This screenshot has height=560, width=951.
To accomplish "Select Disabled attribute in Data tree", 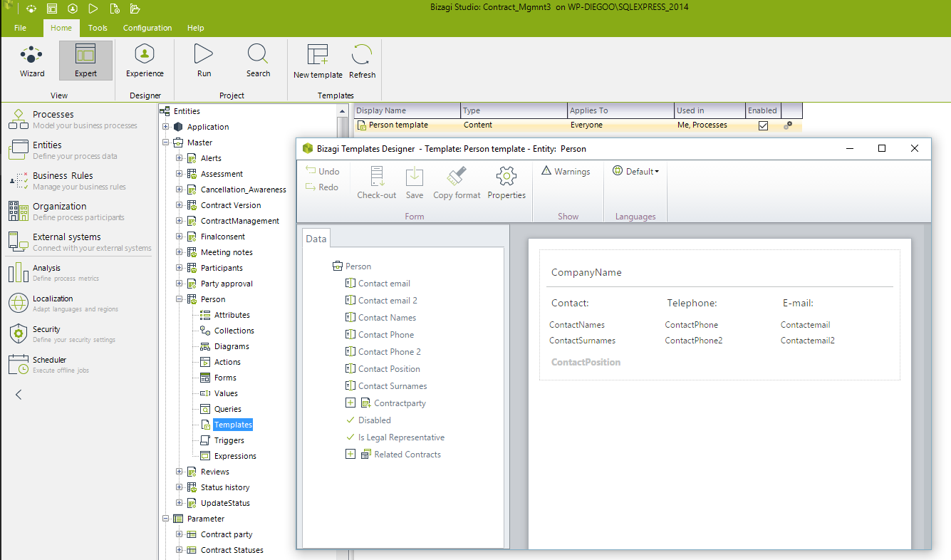I will [x=375, y=420].
